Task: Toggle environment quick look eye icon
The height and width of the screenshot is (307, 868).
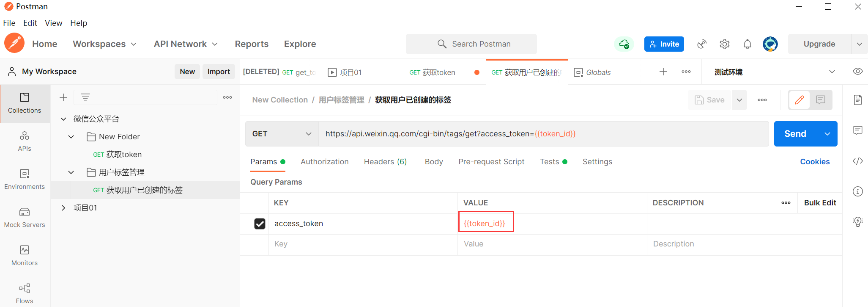Action: 858,71
